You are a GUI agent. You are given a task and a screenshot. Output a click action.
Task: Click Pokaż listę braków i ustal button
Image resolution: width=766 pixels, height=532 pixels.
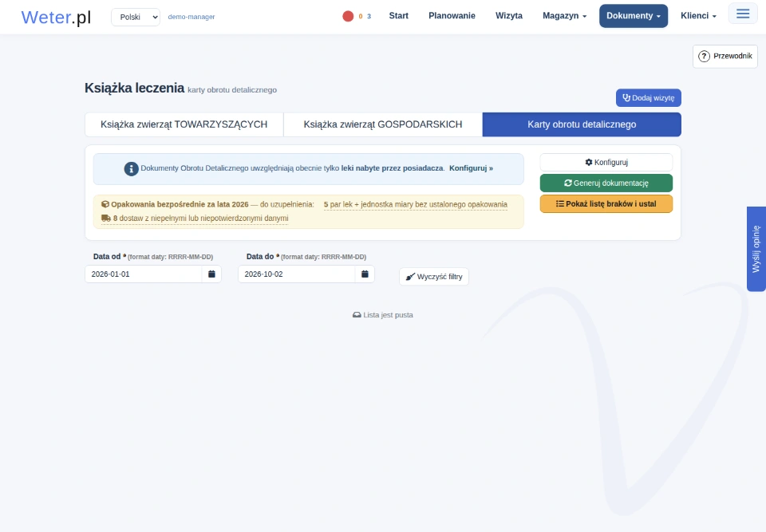[x=606, y=203]
